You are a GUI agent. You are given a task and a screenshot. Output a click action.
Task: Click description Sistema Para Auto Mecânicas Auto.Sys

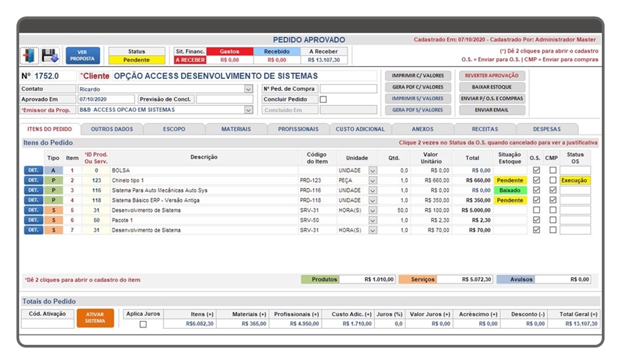tap(159, 190)
